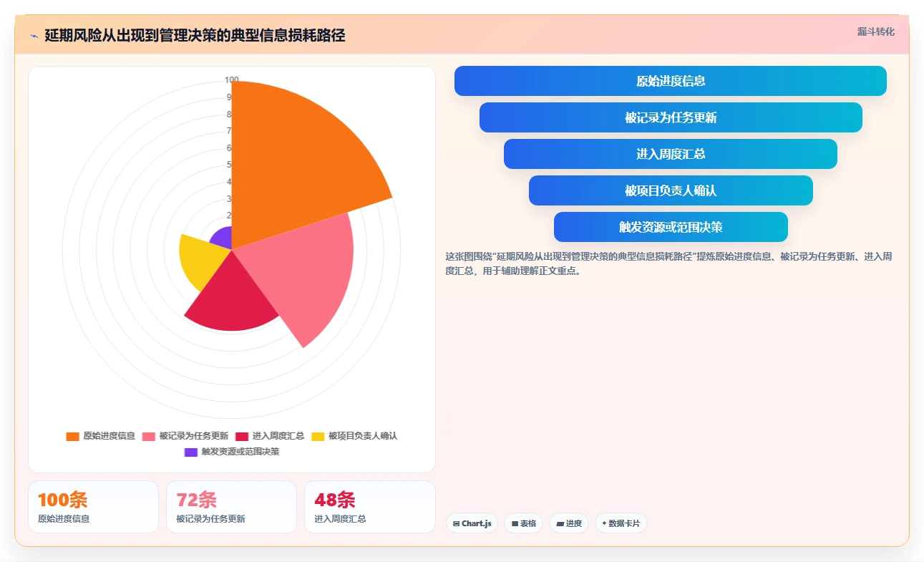Click the heading 延期风险从出现到管理决策的典型信息损耗路径
This screenshot has height=562, width=924.
(195, 36)
